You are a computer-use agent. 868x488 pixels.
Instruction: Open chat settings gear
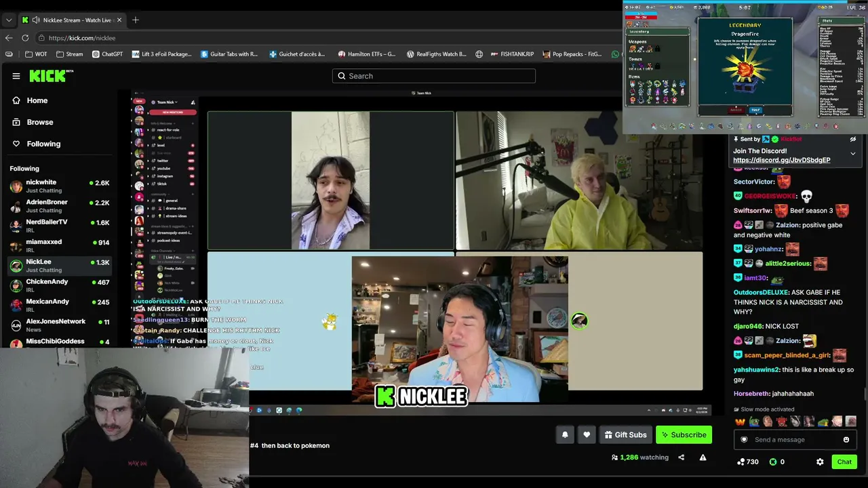[x=820, y=462]
